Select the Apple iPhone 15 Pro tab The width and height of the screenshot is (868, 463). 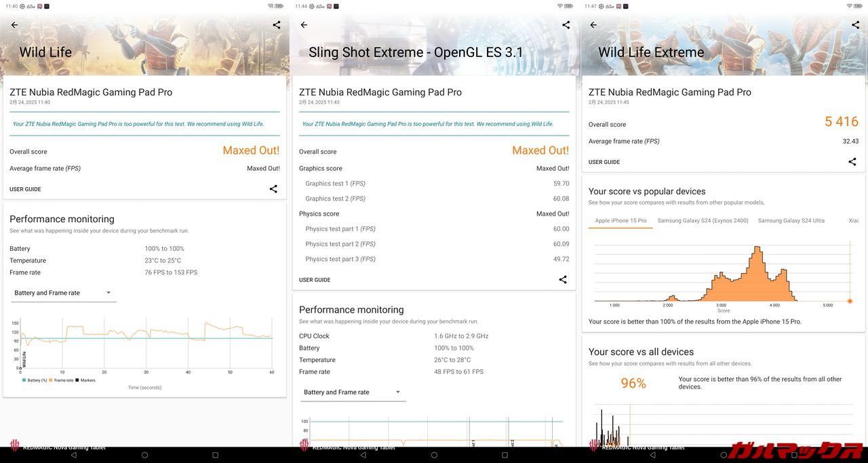click(620, 221)
